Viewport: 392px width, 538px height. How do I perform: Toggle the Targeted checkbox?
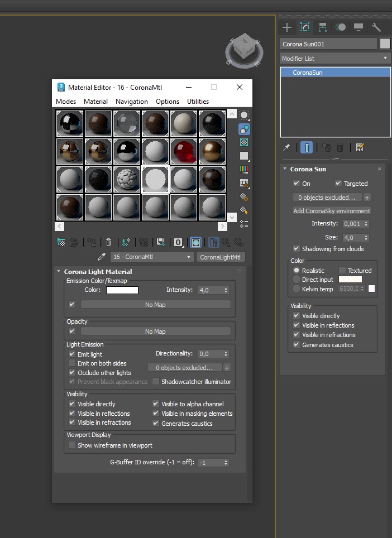click(x=338, y=183)
